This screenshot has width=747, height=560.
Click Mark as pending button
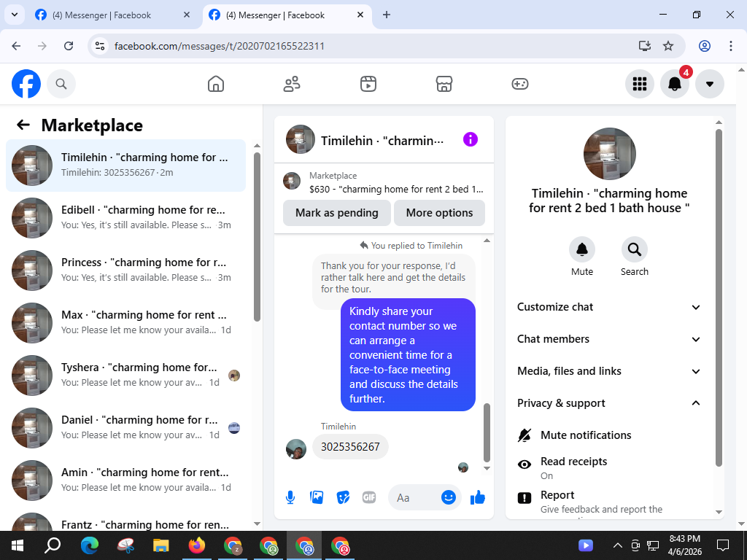337,213
